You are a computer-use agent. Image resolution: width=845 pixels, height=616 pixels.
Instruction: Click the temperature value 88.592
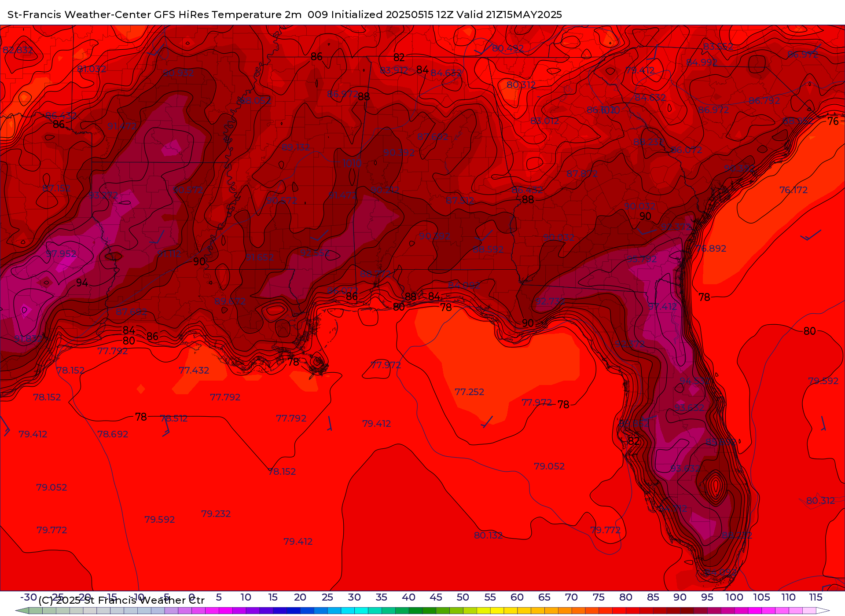[488, 249]
